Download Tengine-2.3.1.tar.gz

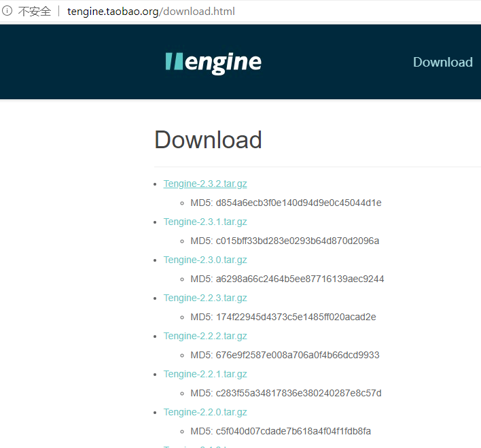point(205,222)
